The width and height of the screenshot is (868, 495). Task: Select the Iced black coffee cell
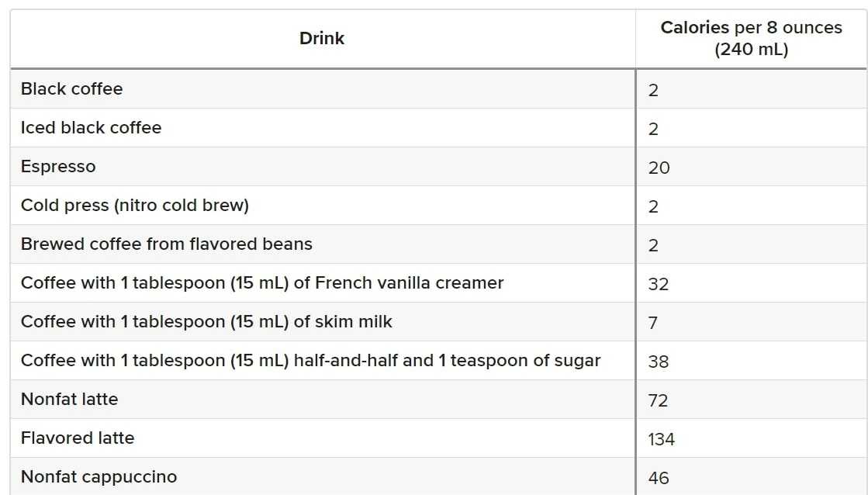91,128
